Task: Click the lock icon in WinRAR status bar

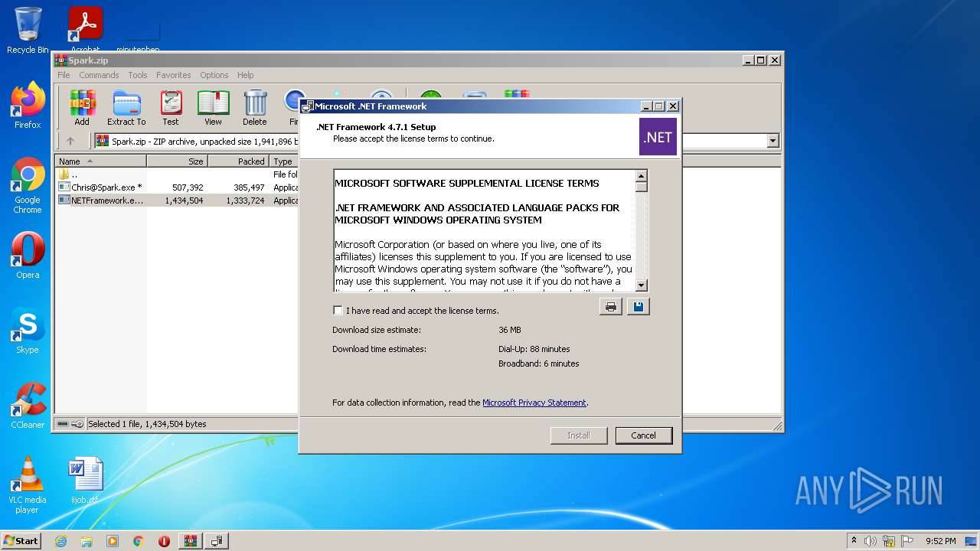Action: tap(77, 424)
